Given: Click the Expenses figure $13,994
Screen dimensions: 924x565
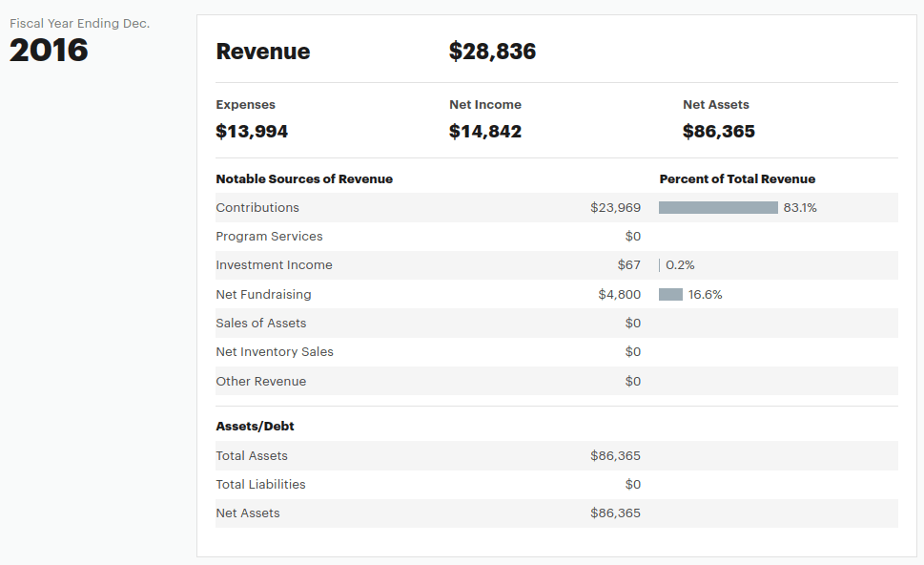Looking at the screenshot, I should 251,131.
